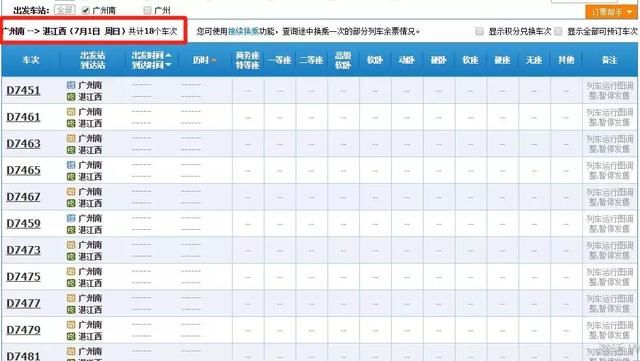The image size is (640, 361).
Task: Sort by 到达时间 column header
Action: tap(151, 65)
